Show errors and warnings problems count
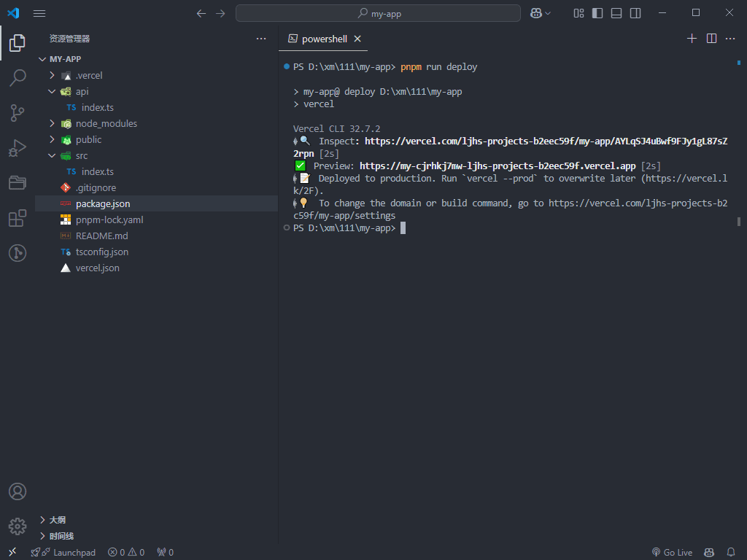The height and width of the screenshot is (560, 747). [x=126, y=553]
